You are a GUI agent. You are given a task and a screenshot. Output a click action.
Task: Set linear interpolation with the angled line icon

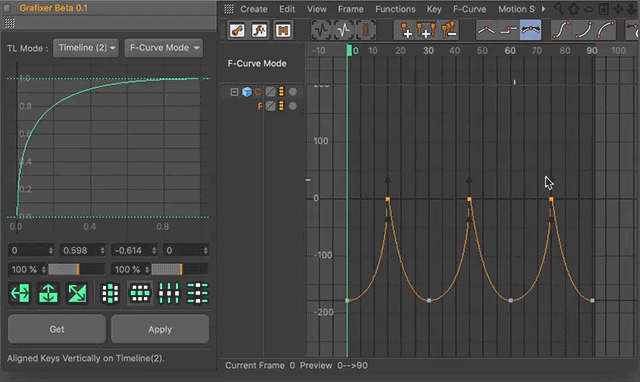tap(487, 30)
